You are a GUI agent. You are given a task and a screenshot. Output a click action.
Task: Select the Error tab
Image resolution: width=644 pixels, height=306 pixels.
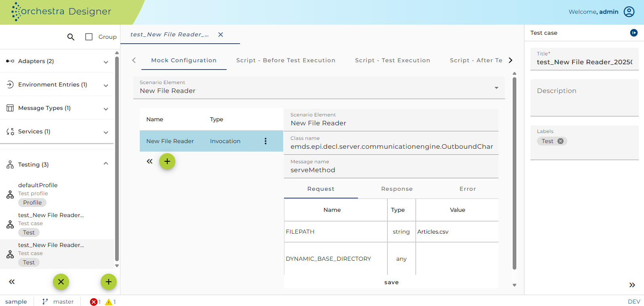click(467, 189)
